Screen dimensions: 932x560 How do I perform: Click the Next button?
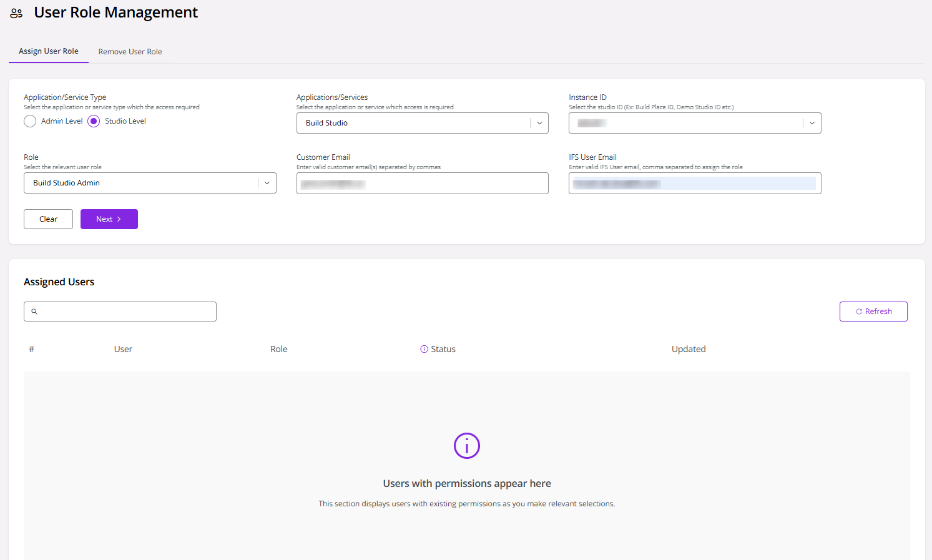109,219
